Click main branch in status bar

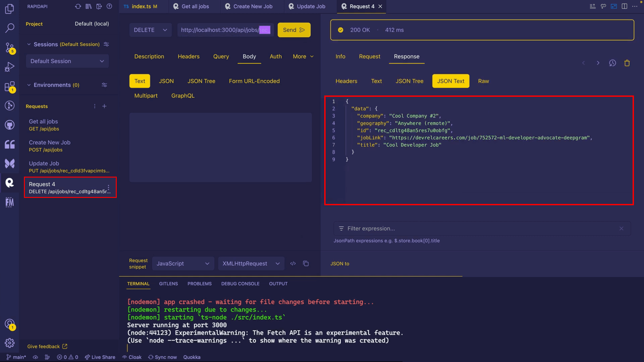(16, 357)
